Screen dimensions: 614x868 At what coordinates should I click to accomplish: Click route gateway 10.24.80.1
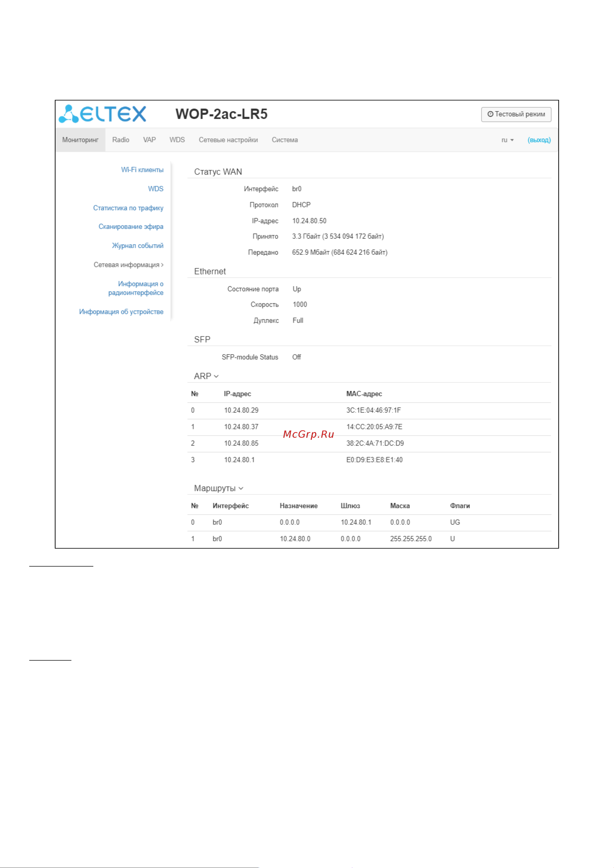[356, 523]
